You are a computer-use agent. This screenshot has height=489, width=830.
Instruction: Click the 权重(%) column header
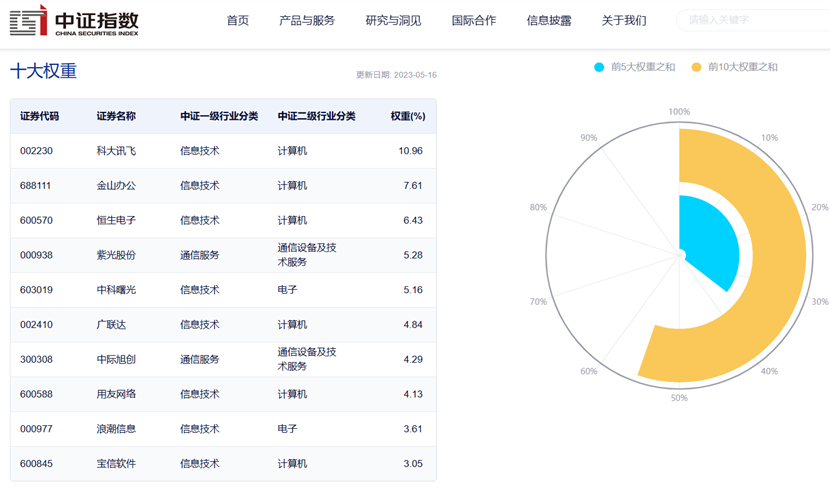tap(408, 116)
